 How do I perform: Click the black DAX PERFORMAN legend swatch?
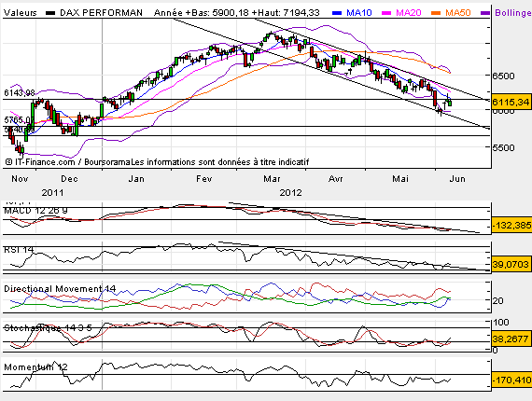pos(50,13)
